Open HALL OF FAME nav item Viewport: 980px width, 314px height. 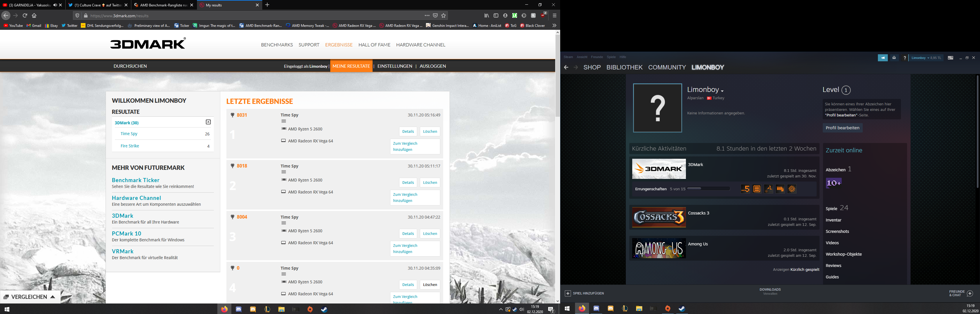pos(374,45)
